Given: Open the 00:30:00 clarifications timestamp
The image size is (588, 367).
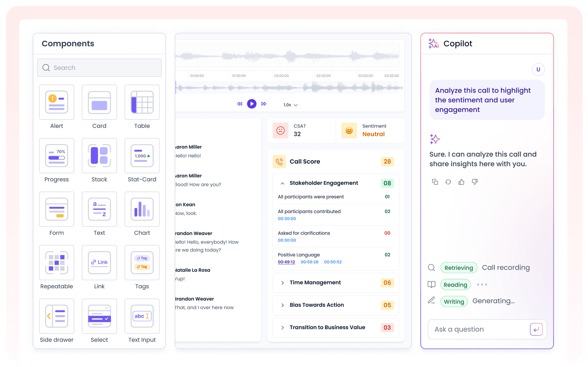Looking at the screenshot, I should pyautogui.click(x=287, y=240).
